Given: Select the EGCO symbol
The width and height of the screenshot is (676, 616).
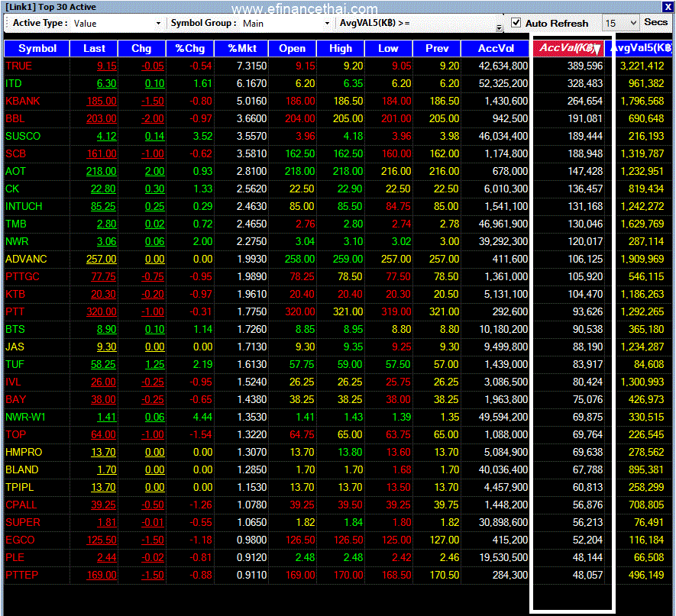Looking at the screenshot, I should click(20, 540).
